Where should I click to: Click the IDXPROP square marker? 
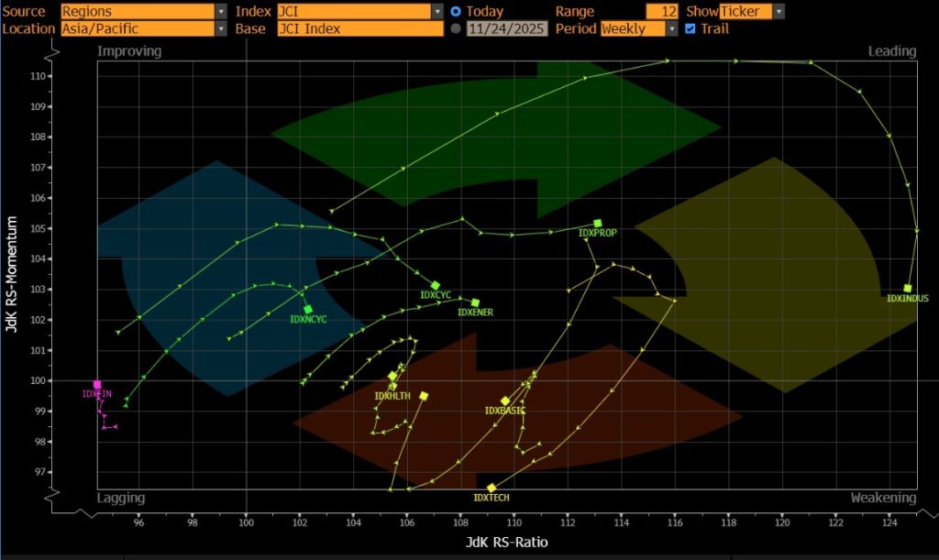coord(598,223)
